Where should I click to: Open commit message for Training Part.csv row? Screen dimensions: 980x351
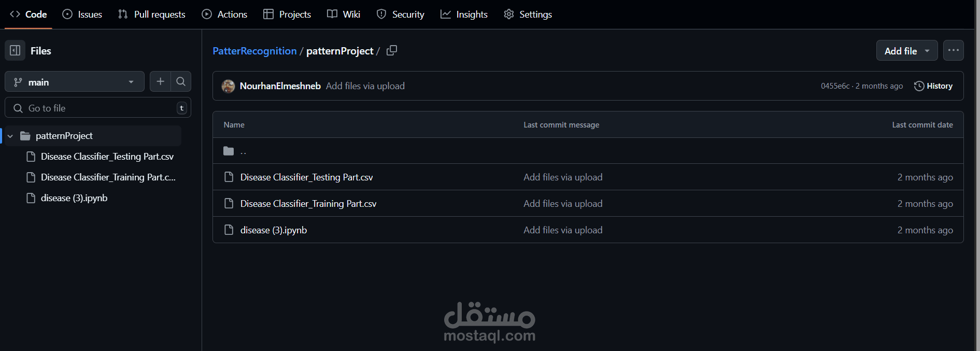tap(563, 204)
